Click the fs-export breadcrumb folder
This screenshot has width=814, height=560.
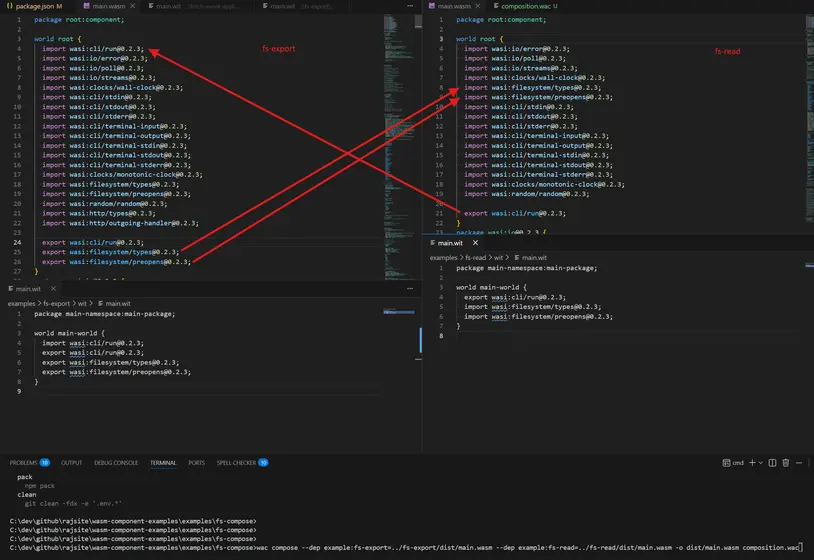[x=60, y=303]
